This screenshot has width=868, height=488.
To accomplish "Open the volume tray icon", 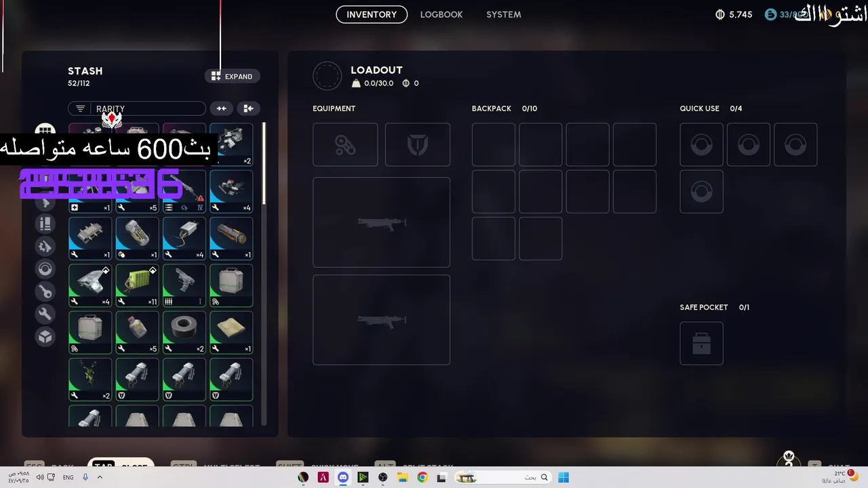I will [x=41, y=477].
